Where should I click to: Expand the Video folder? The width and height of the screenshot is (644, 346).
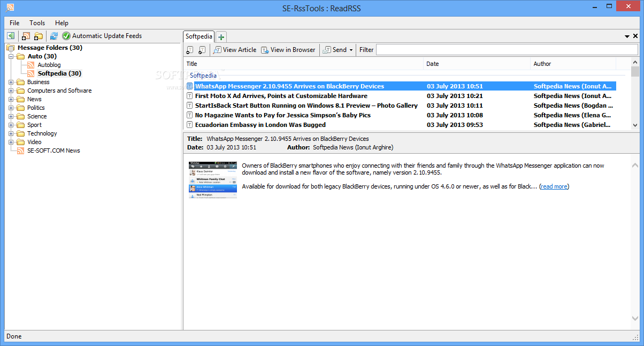[x=11, y=142]
